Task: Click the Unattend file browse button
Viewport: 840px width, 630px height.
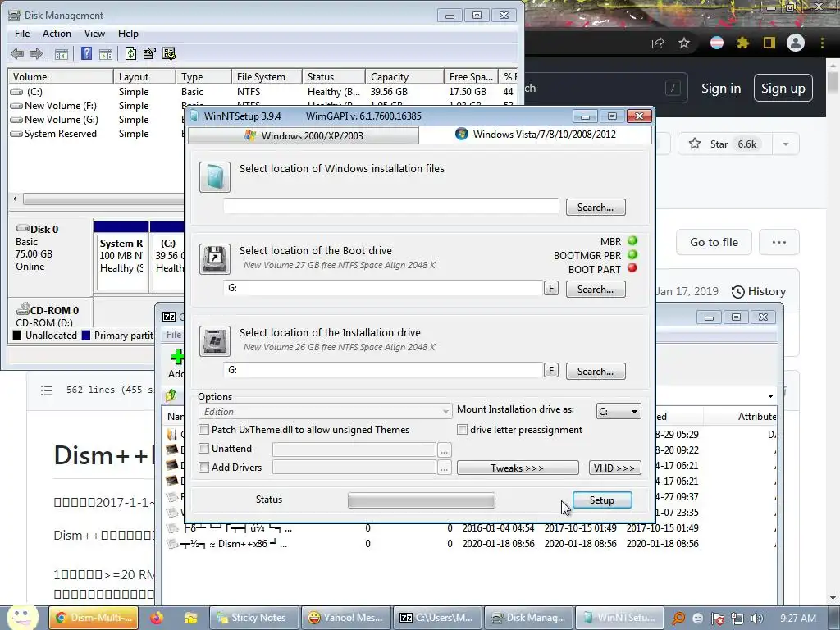Action: pos(444,450)
